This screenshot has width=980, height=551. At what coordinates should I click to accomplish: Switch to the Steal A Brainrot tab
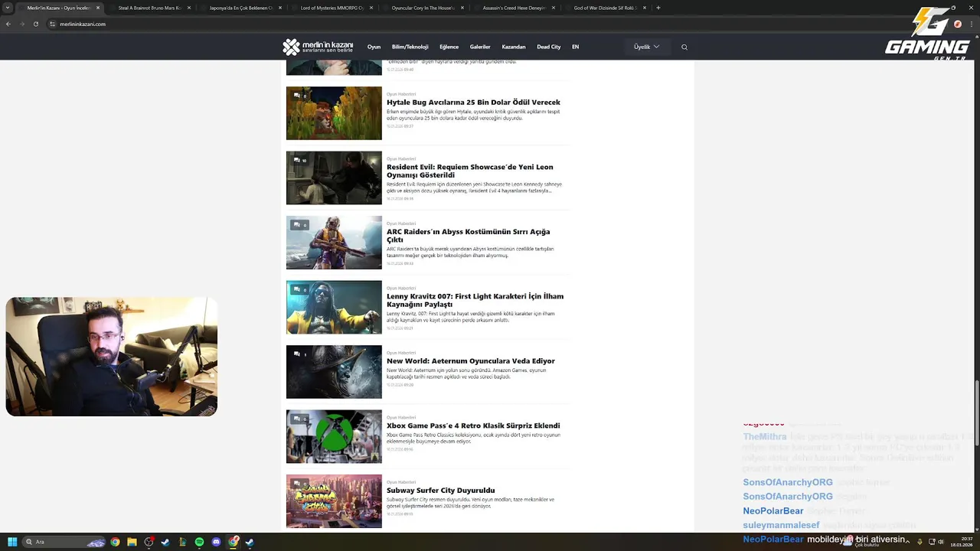coord(149,8)
